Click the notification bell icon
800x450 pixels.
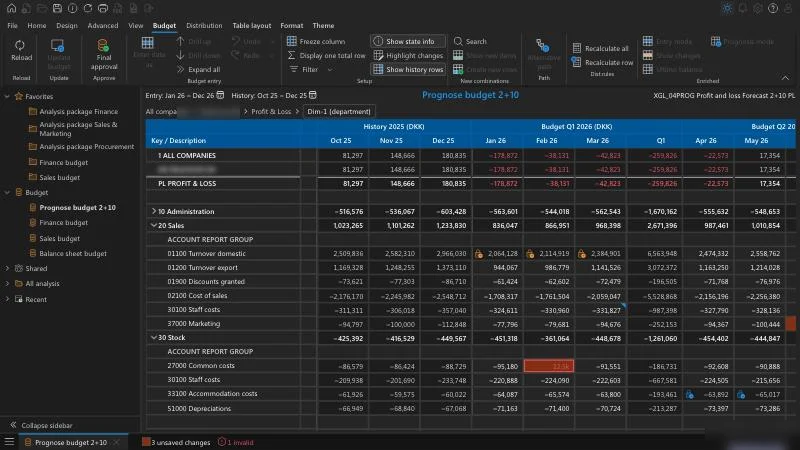[x=743, y=8]
